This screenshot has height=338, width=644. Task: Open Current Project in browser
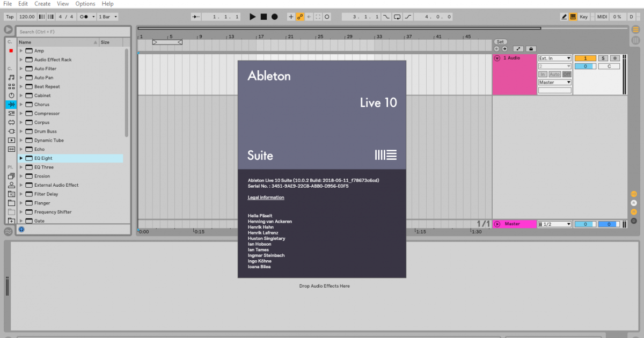pyautogui.click(x=11, y=194)
